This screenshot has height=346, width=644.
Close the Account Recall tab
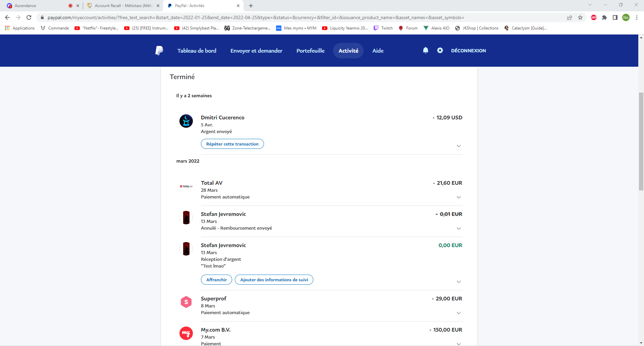click(158, 6)
